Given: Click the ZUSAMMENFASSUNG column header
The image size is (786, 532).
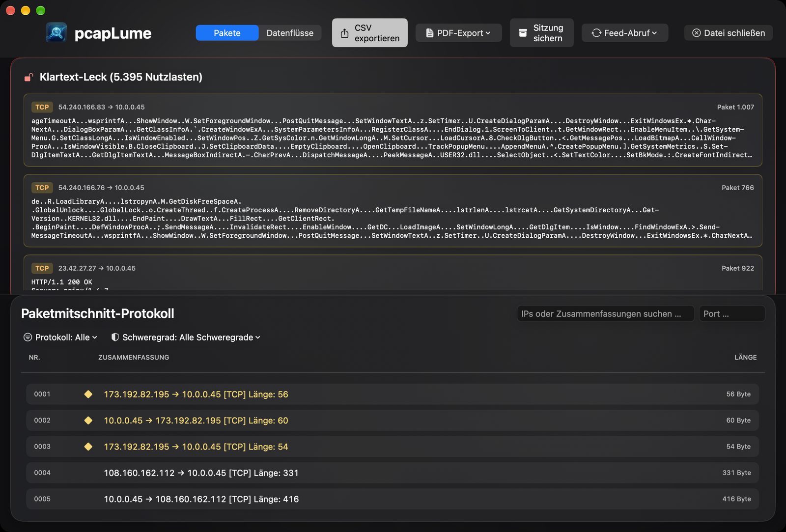Looking at the screenshot, I should 134,358.
